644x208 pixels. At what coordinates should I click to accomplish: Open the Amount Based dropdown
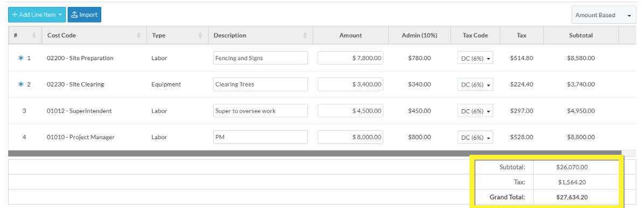pyautogui.click(x=603, y=15)
